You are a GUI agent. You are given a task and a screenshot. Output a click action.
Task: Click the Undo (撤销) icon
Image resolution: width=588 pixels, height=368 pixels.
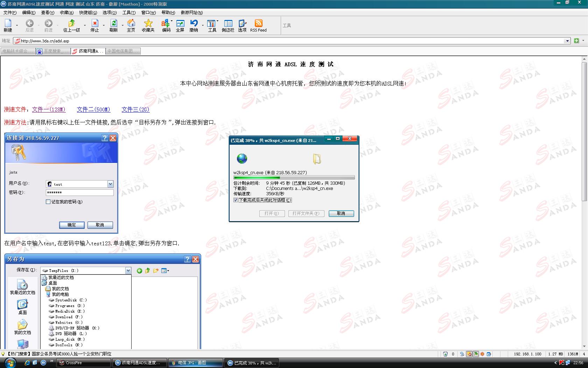194,23
